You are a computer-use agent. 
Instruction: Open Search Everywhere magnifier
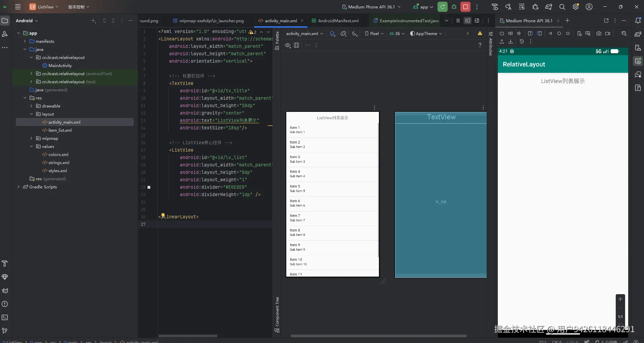coord(562,7)
